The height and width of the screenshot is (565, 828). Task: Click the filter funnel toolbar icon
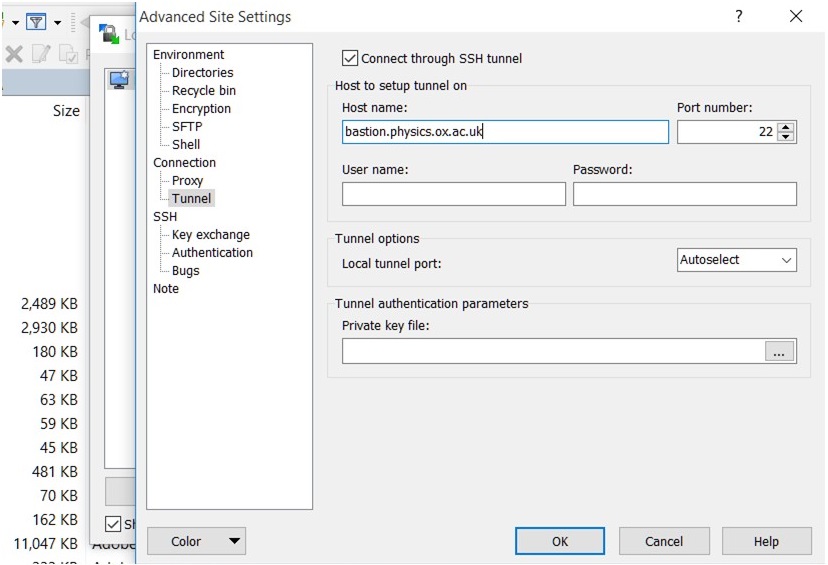pos(35,21)
